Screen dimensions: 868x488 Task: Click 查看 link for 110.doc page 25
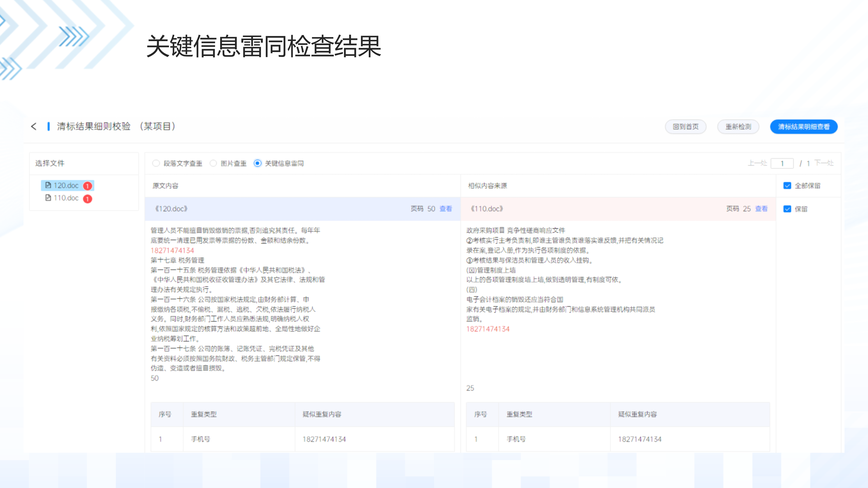(x=761, y=209)
